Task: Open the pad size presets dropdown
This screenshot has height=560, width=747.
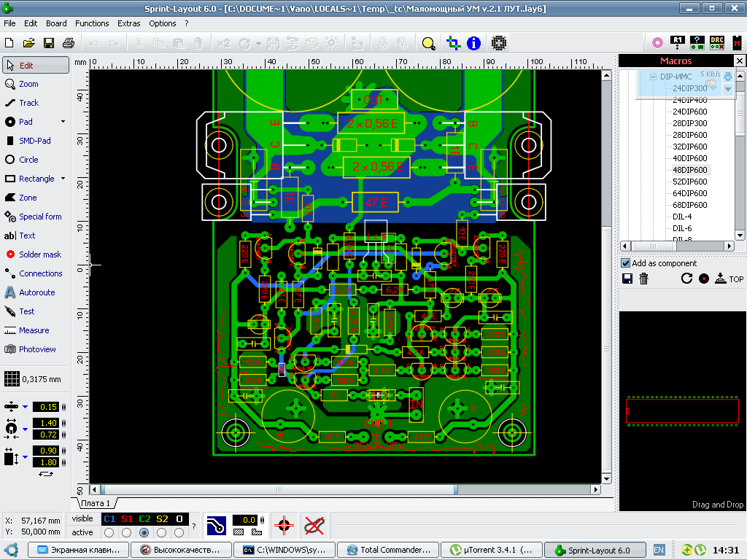Action: [x=26, y=429]
